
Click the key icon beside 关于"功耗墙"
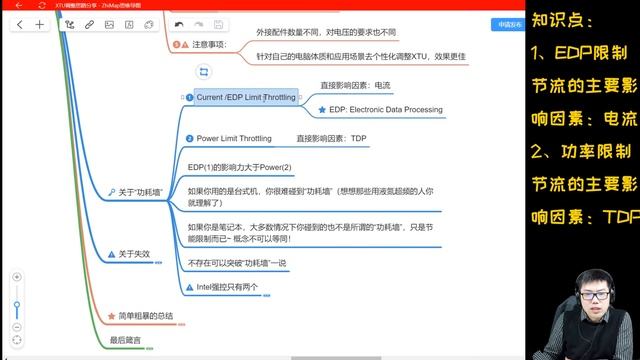coord(111,192)
